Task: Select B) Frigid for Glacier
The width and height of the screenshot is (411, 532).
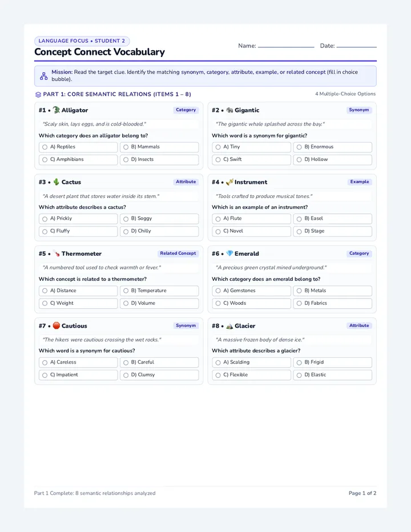Action: 333,362
